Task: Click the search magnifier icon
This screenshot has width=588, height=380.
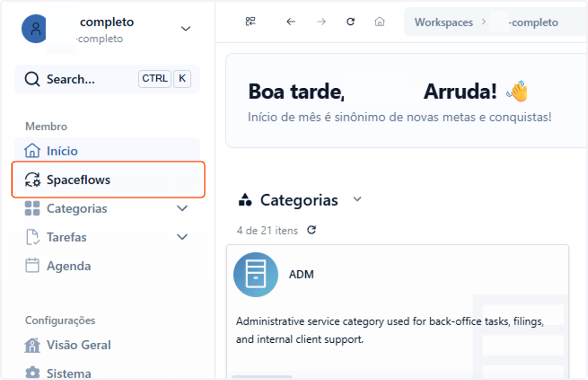Action: click(x=32, y=79)
